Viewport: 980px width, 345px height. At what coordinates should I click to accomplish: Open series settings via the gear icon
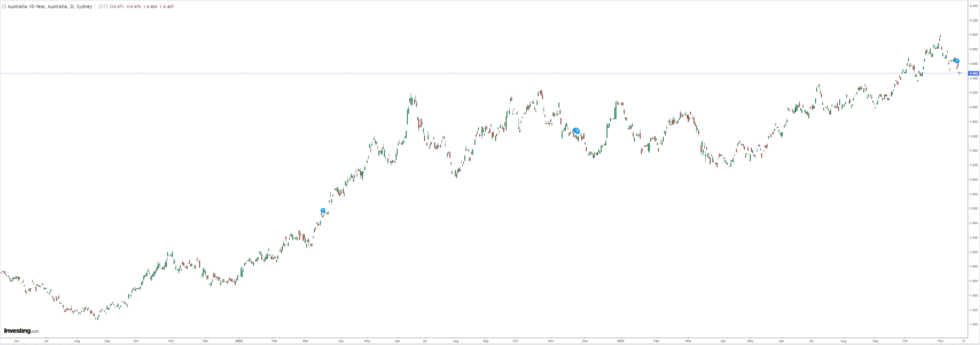(x=106, y=6)
